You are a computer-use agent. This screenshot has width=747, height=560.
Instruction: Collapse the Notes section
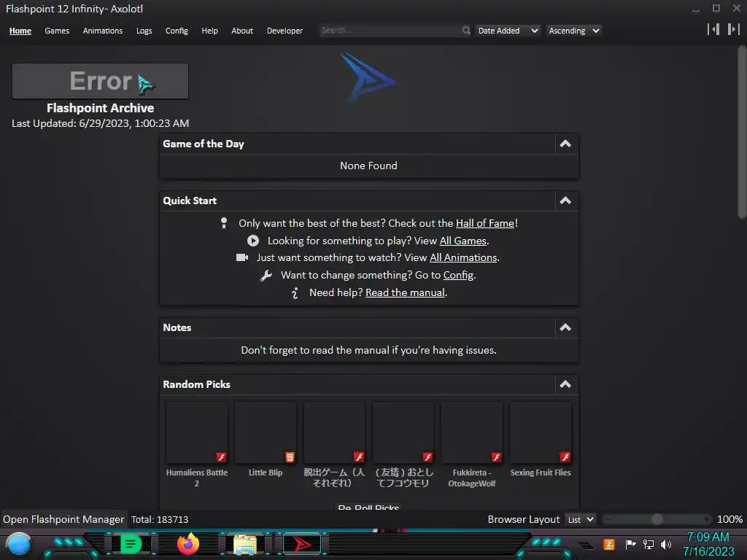pyautogui.click(x=565, y=327)
